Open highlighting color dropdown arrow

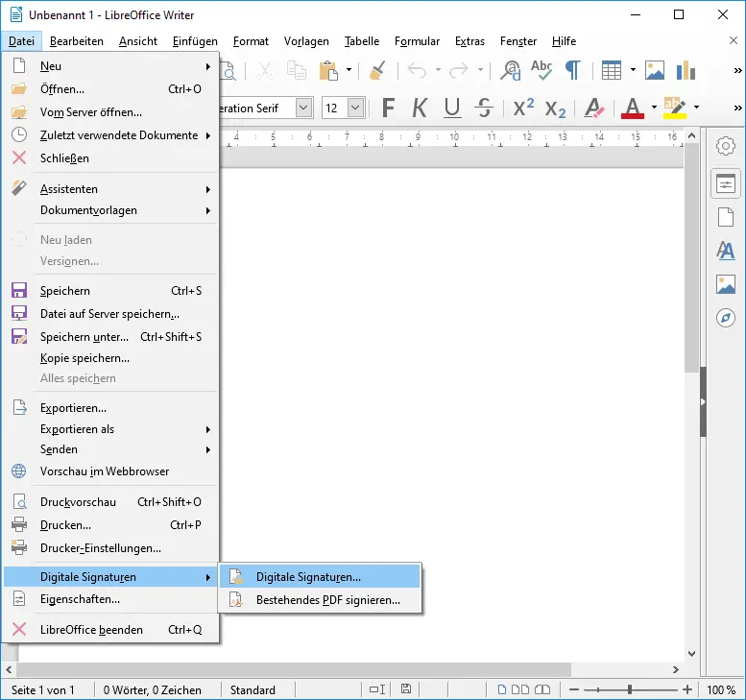[x=696, y=108]
